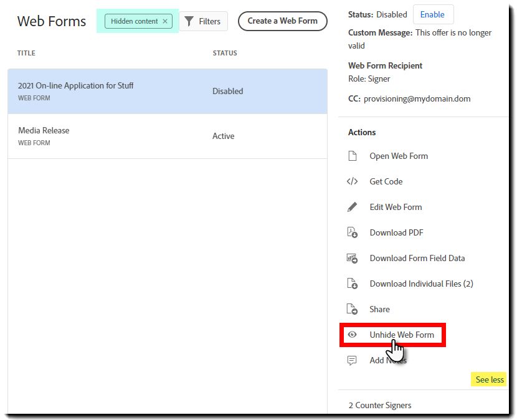This screenshot has width=517, height=420.
Task: Click the CC email provisioning@mydomain.dom
Action: pos(417,98)
